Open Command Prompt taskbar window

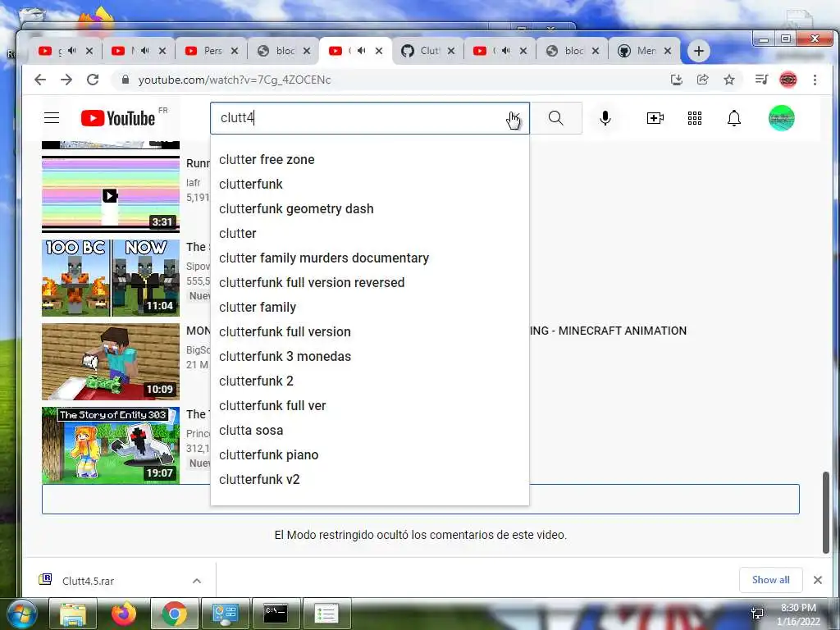tap(276, 614)
